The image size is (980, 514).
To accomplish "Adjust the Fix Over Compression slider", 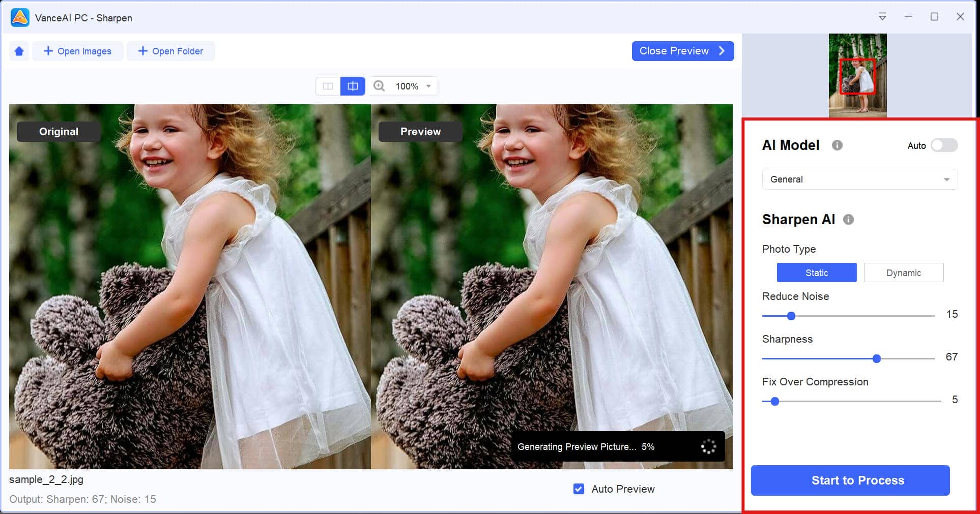I will click(x=775, y=402).
